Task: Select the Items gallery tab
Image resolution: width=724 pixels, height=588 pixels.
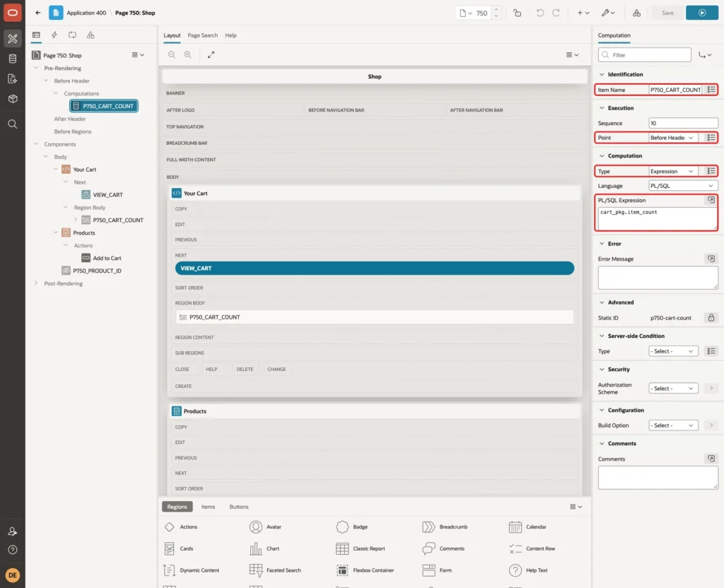Action: coord(208,506)
